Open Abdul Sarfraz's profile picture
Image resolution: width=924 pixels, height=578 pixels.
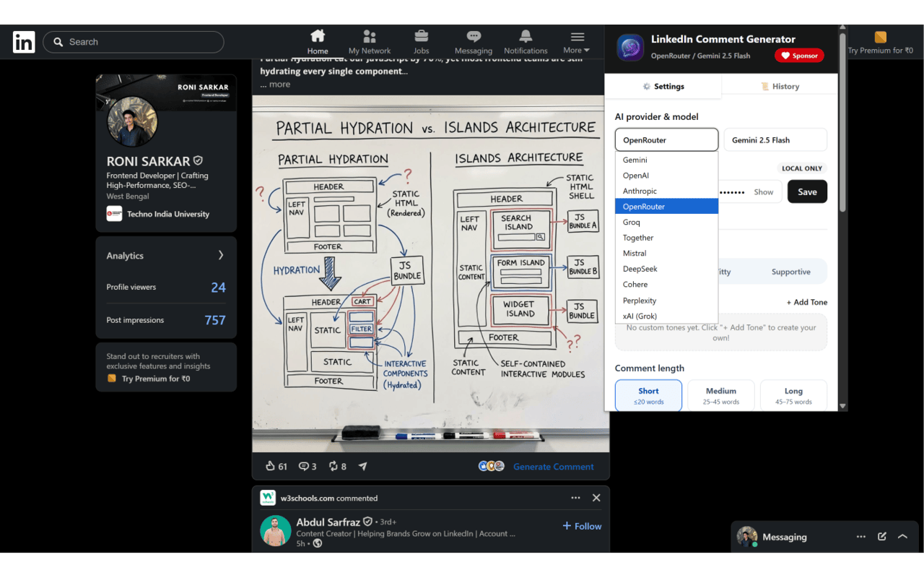(275, 531)
